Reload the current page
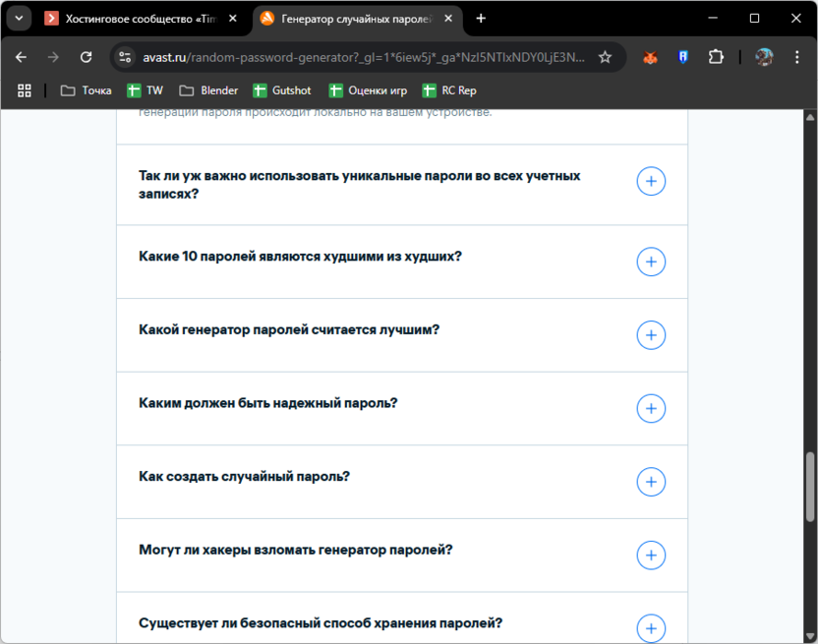 86,57
